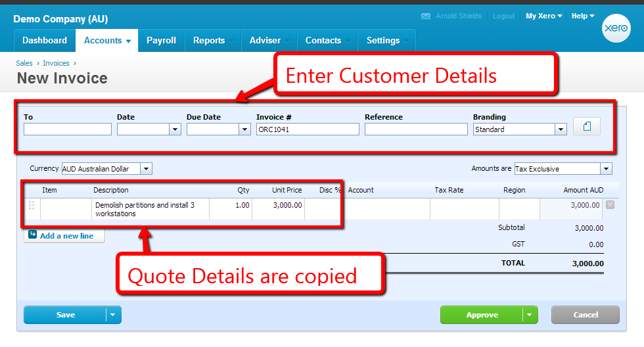
Task: Follow the Invoices breadcrumb link
Action: click(x=57, y=63)
